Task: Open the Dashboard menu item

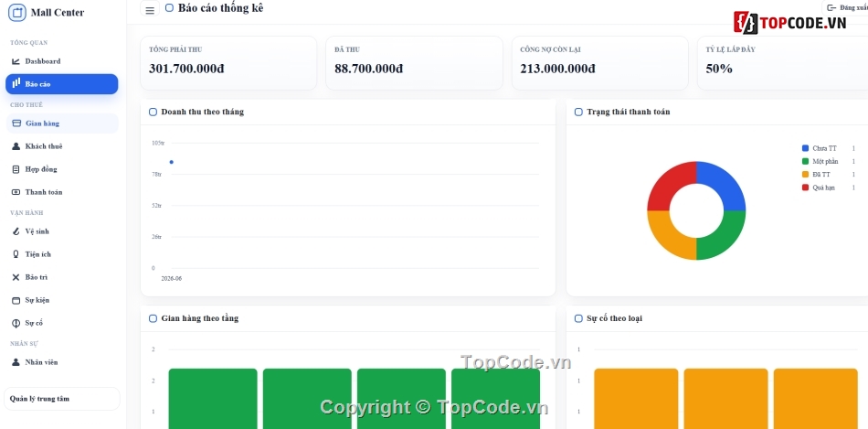Action: (62, 61)
